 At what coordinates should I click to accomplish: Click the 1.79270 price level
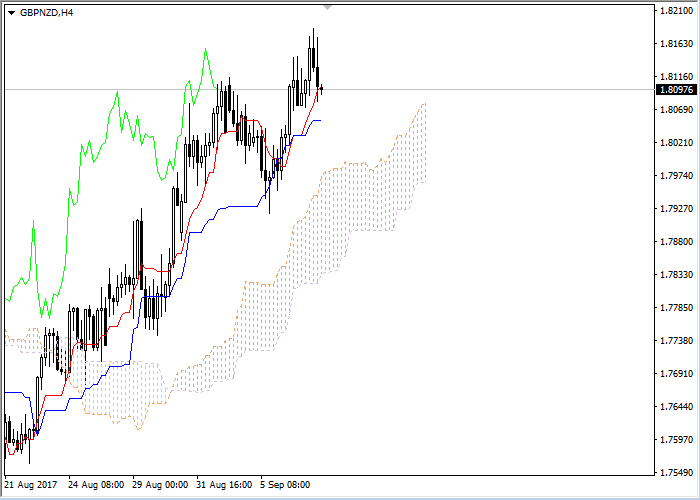676,209
